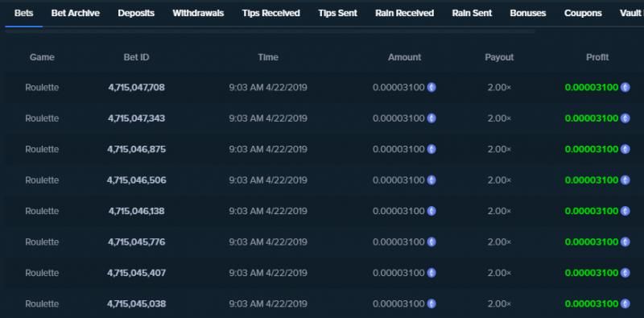Click Ethereum icon in profit of bet 4,715,046,875
Screen dimensions: 644x318
click(x=625, y=149)
